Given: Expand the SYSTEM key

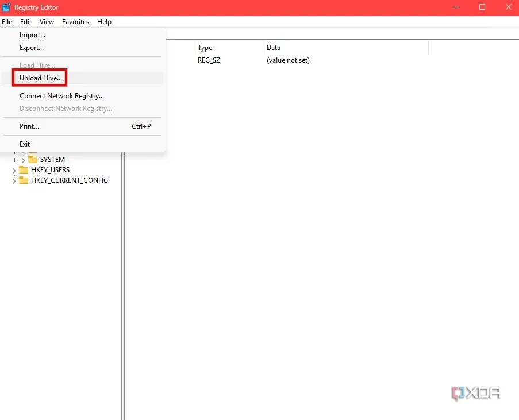Looking at the screenshot, I should tap(23, 160).
